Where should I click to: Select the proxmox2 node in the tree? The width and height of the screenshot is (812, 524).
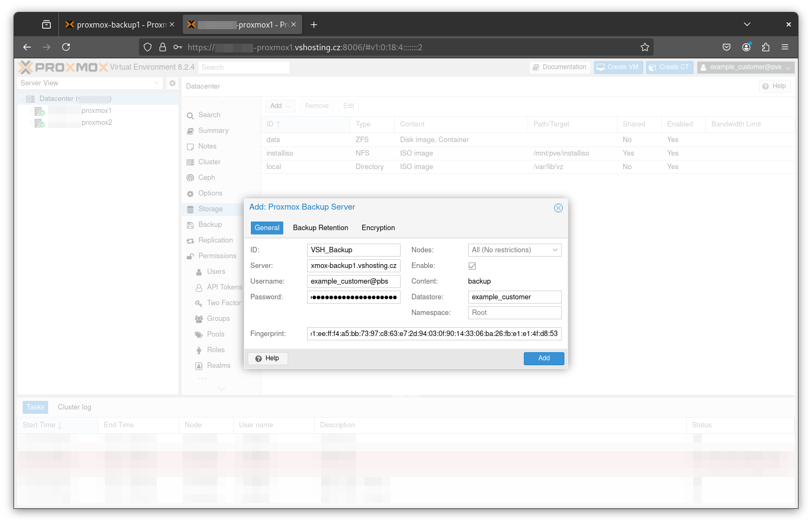(x=97, y=123)
